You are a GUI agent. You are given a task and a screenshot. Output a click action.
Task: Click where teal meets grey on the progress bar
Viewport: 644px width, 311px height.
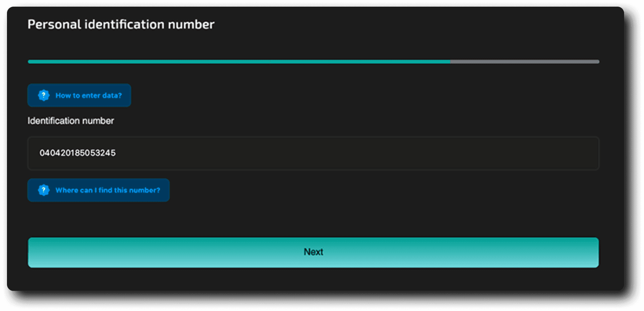pos(450,62)
